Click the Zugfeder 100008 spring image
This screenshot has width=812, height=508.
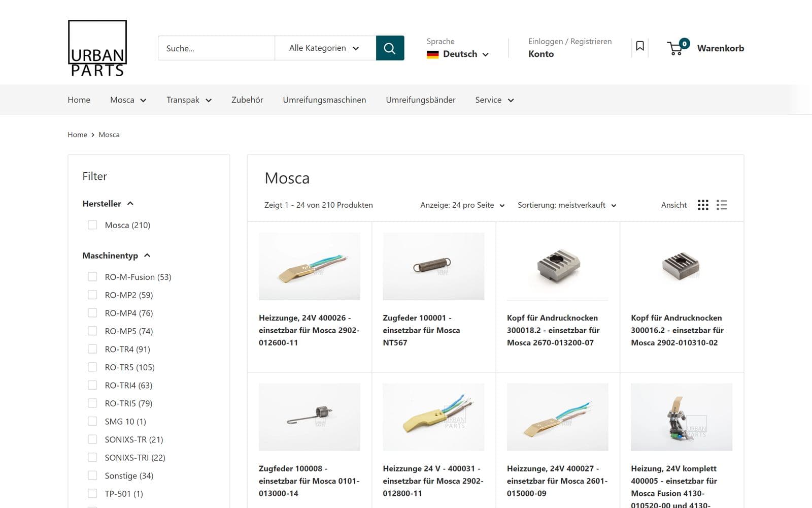click(310, 417)
